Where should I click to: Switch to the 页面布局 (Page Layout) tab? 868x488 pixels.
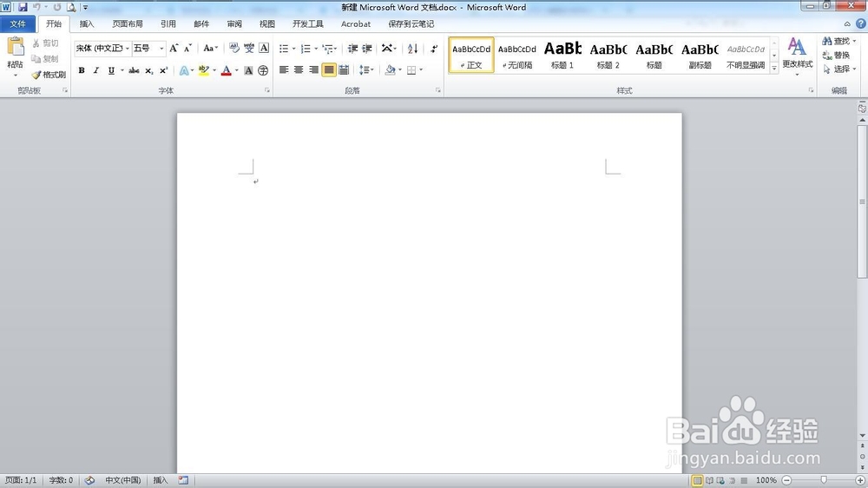pos(128,23)
